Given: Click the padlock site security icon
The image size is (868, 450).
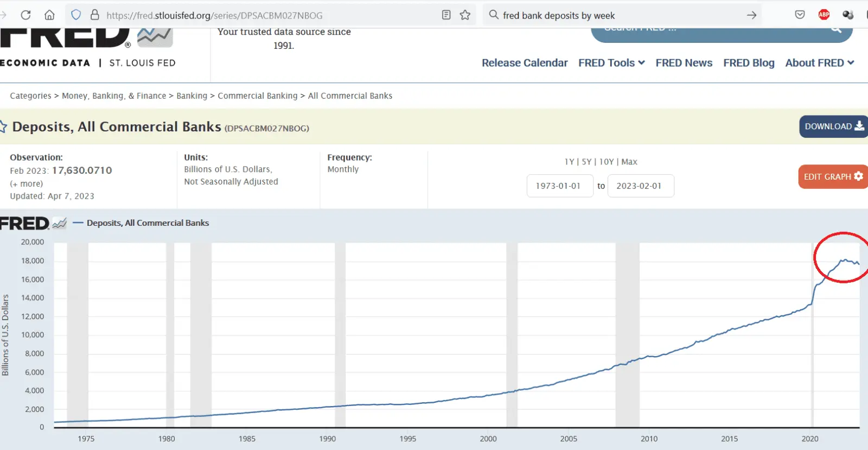Looking at the screenshot, I should point(94,15).
